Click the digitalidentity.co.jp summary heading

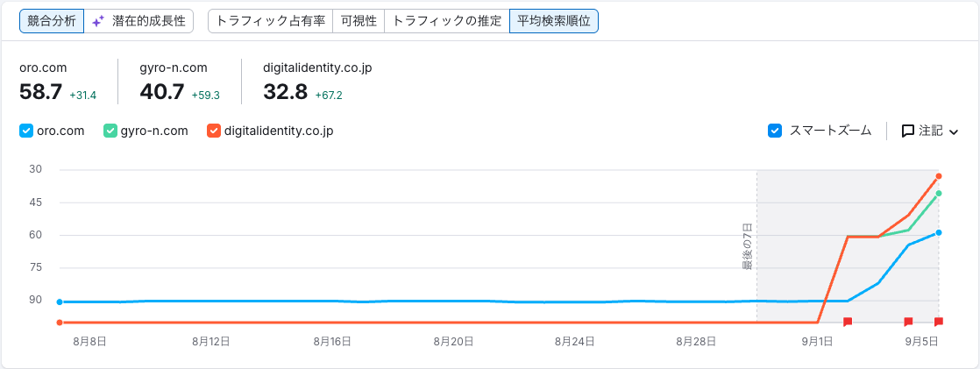click(318, 68)
